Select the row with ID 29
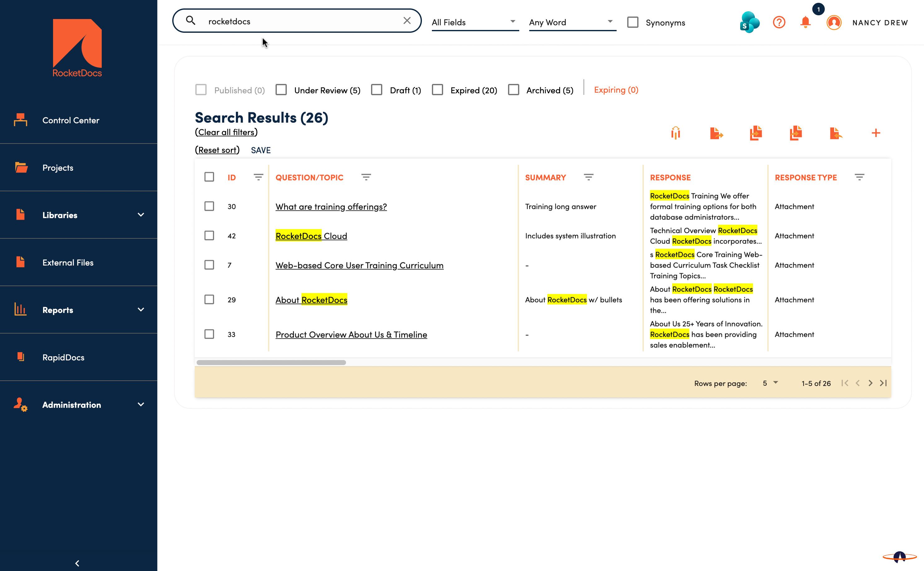The height and width of the screenshot is (571, 924). click(x=209, y=299)
